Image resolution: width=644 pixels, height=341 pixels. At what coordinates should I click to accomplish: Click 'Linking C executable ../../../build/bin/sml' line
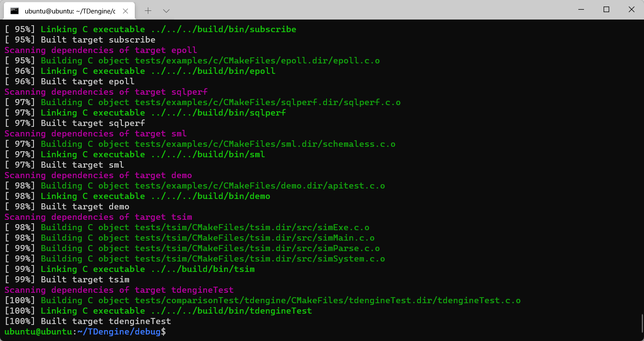tap(135, 155)
